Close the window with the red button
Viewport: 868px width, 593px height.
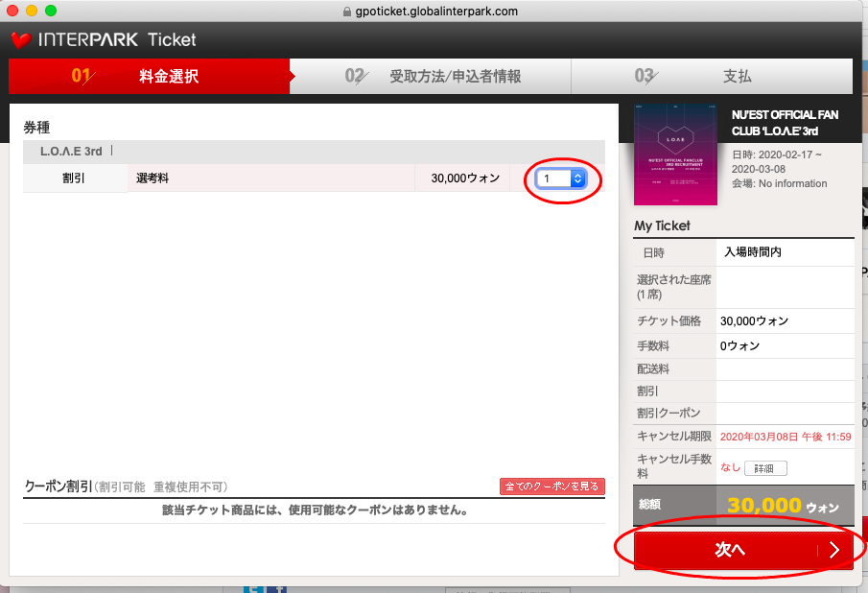click(x=12, y=11)
